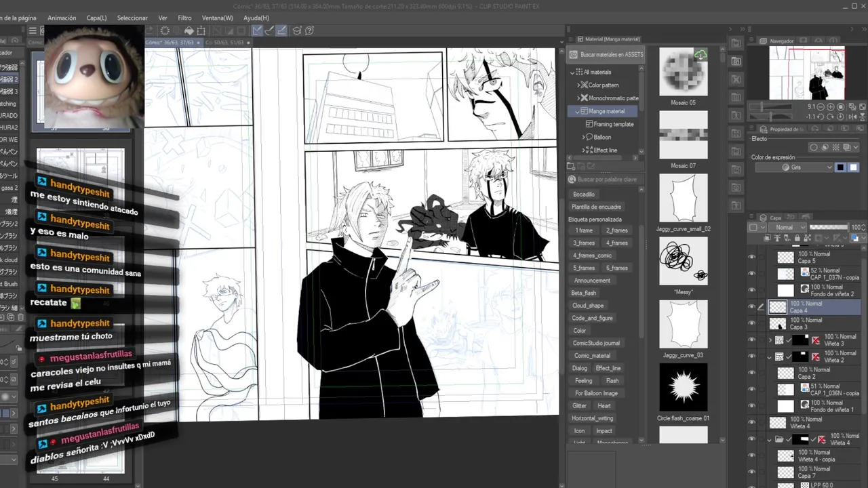Click navigator zoom in plus icon
This screenshot has height=488, width=868.
(831, 107)
